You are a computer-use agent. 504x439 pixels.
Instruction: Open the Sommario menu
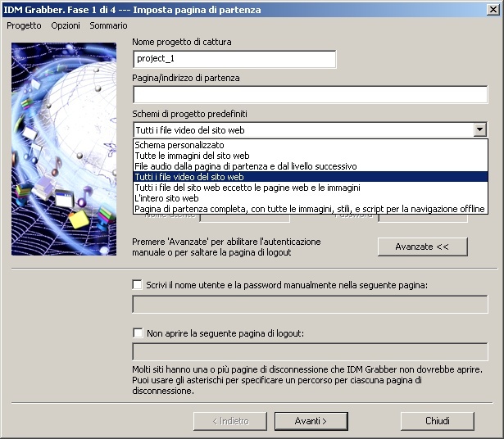point(108,25)
